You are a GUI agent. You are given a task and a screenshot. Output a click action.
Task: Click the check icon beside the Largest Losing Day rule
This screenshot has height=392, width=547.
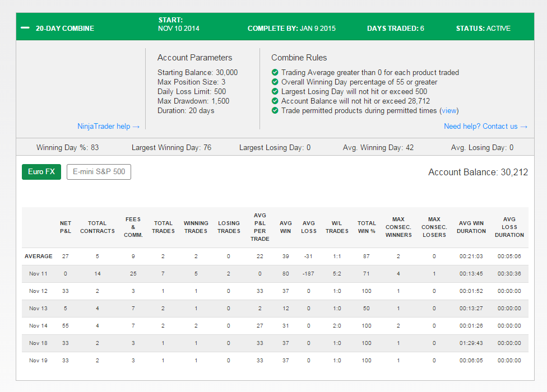click(275, 91)
